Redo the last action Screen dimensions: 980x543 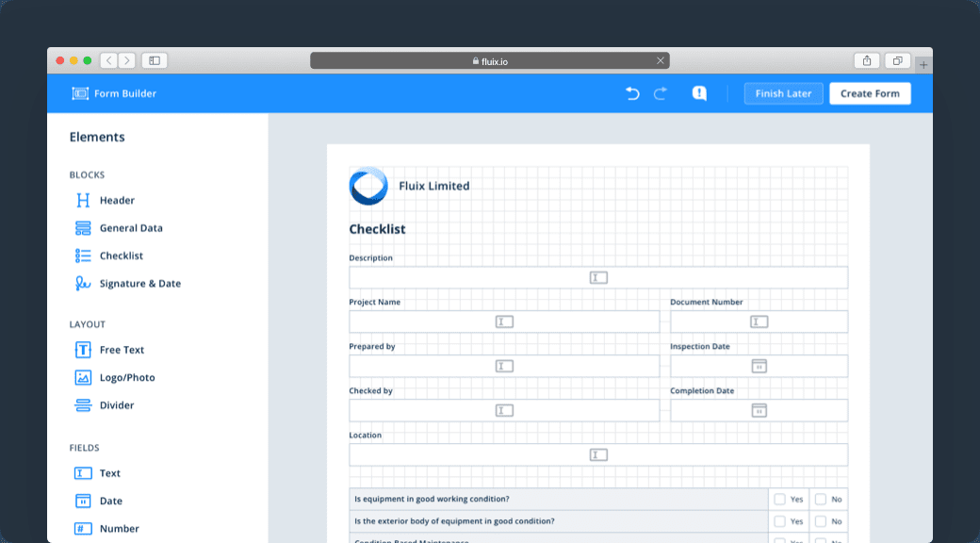point(661,93)
